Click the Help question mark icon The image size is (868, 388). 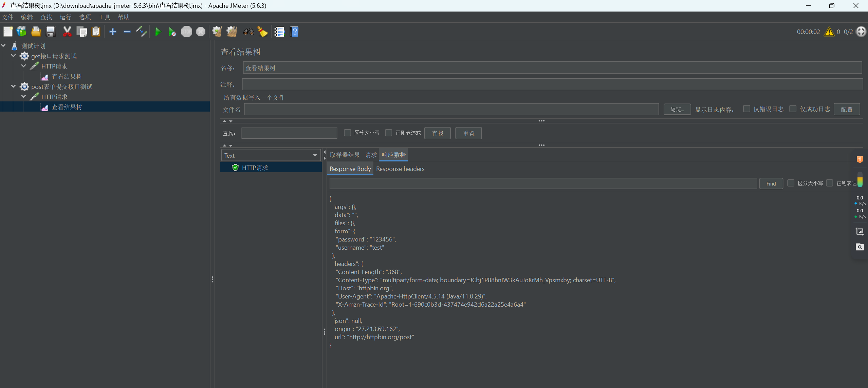[294, 32]
